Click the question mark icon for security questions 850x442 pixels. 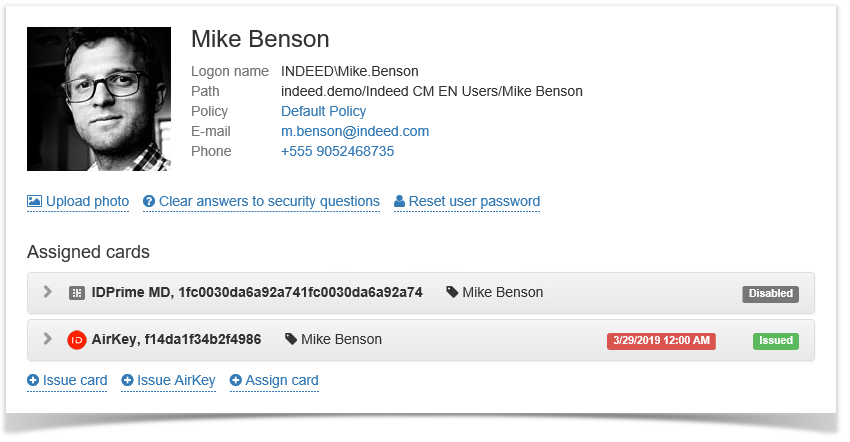click(149, 202)
